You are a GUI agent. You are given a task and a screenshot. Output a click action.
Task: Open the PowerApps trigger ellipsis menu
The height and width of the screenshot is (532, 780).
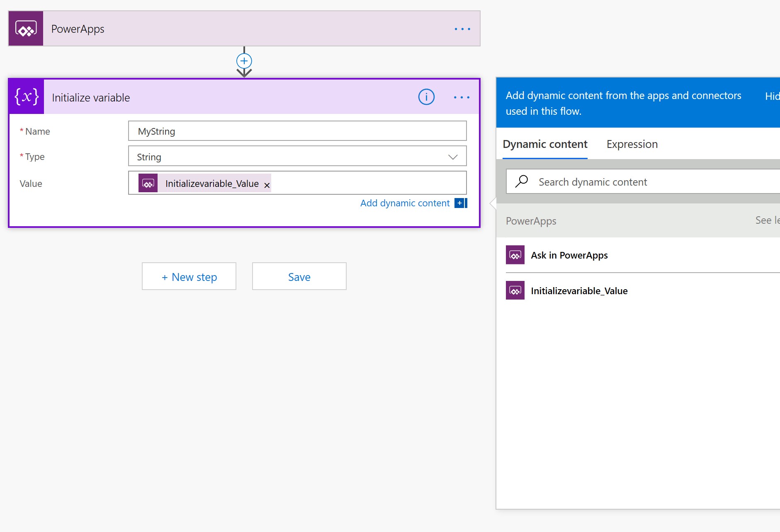point(462,29)
